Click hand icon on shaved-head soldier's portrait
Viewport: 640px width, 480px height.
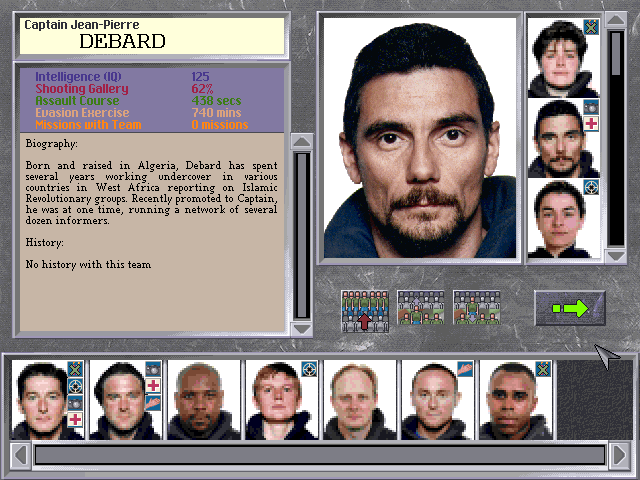point(465,369)
